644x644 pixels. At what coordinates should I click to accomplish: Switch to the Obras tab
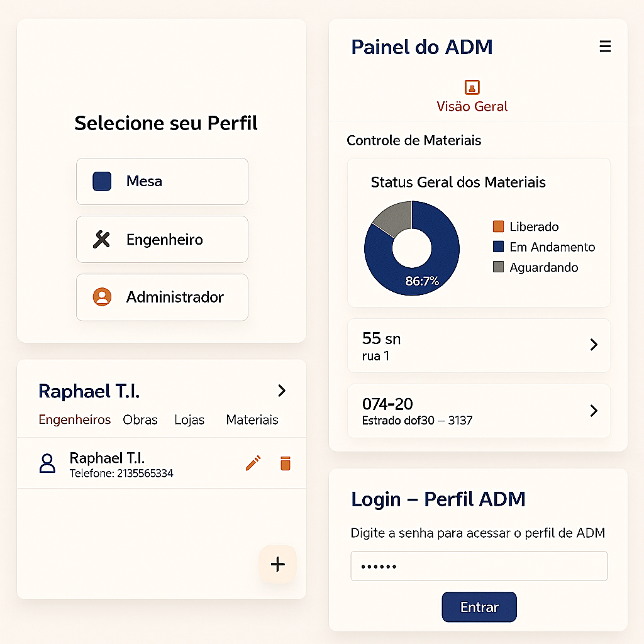tap(140, 419)
